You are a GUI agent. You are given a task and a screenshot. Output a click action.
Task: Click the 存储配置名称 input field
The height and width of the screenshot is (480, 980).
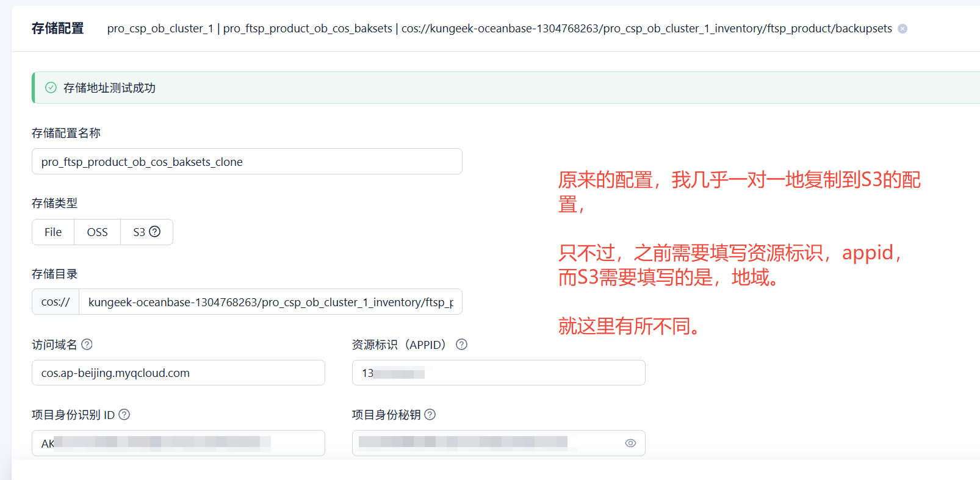coord(247,162)
